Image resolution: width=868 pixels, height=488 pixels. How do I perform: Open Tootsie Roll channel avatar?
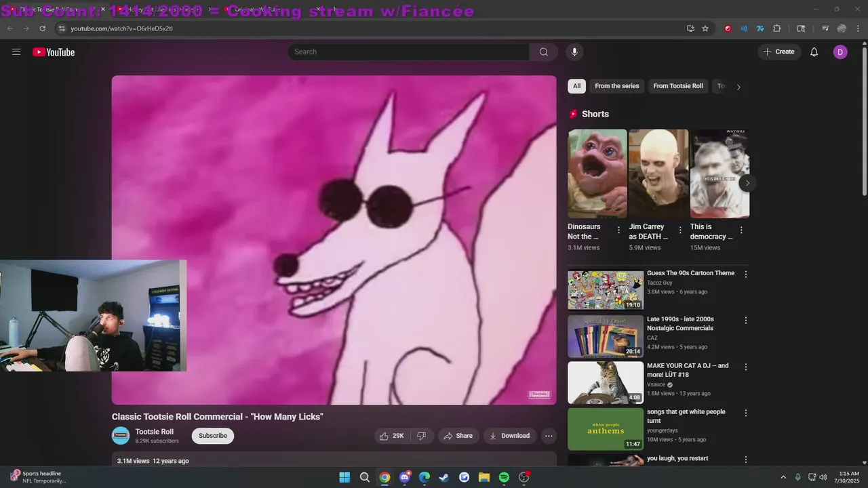click(x=121, y=436)
